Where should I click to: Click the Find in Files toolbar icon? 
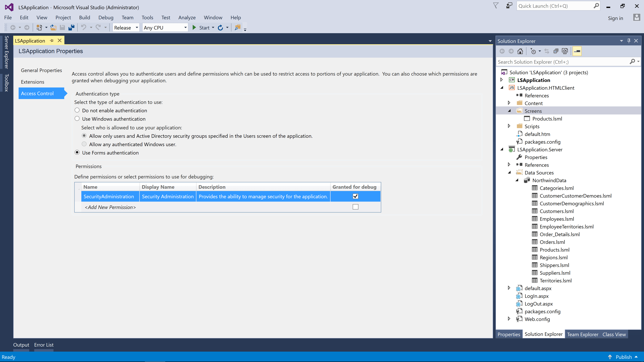tap(237, 27)
